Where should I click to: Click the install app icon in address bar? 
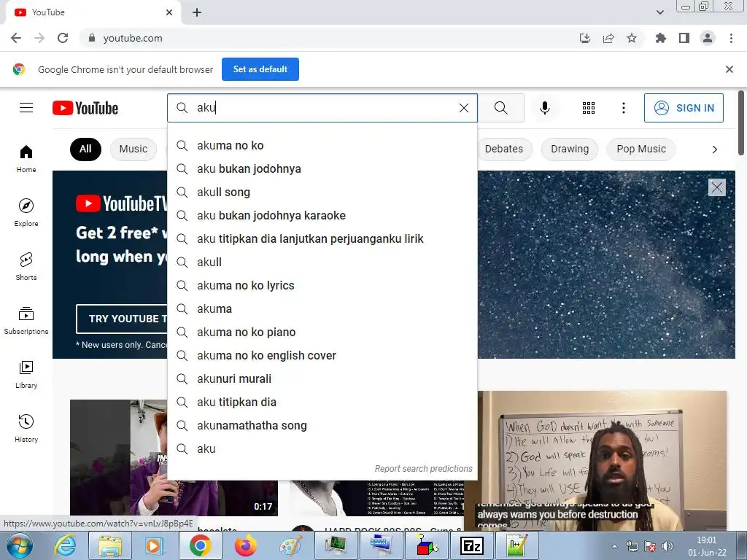pos(585,38)
